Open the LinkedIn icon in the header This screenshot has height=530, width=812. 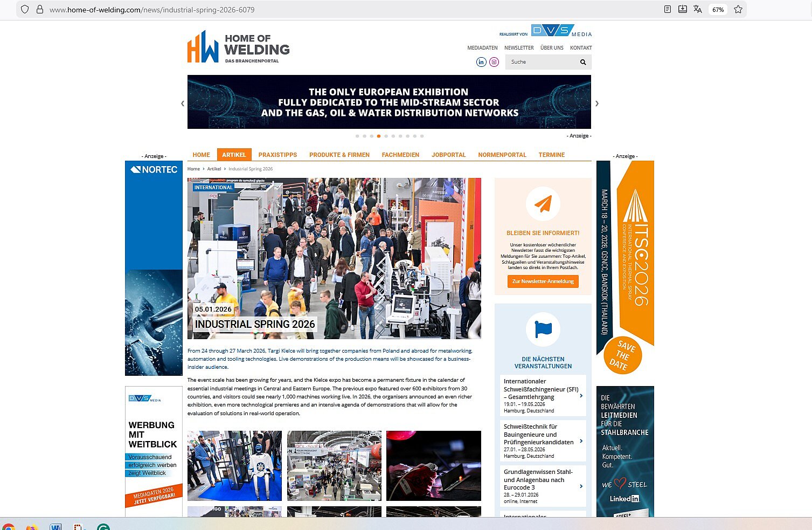click(481, 62)
